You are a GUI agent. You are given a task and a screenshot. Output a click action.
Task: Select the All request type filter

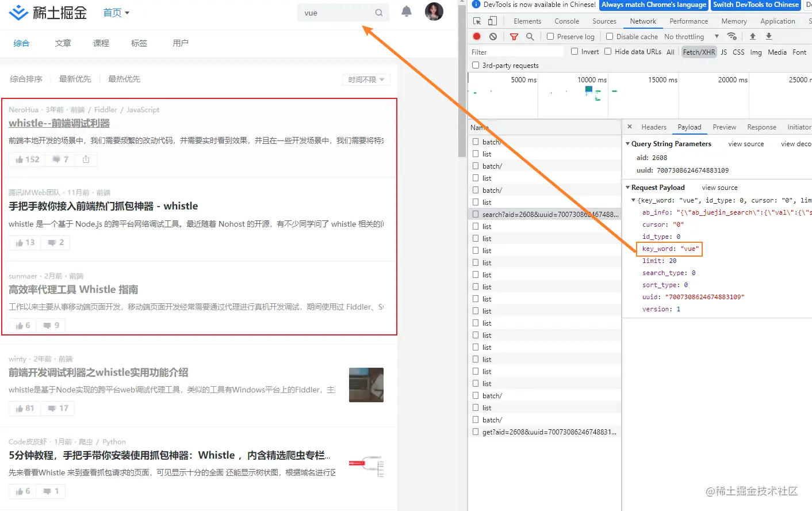(671, 52)
